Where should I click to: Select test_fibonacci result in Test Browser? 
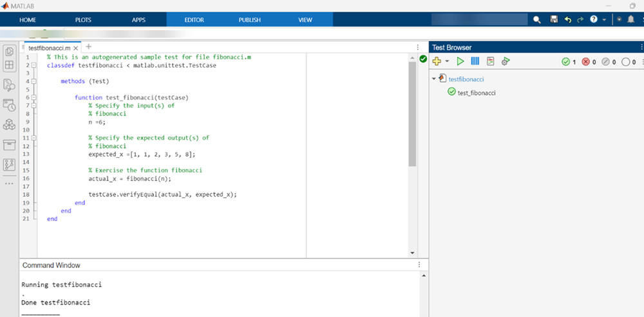click(x=476, y=93)
